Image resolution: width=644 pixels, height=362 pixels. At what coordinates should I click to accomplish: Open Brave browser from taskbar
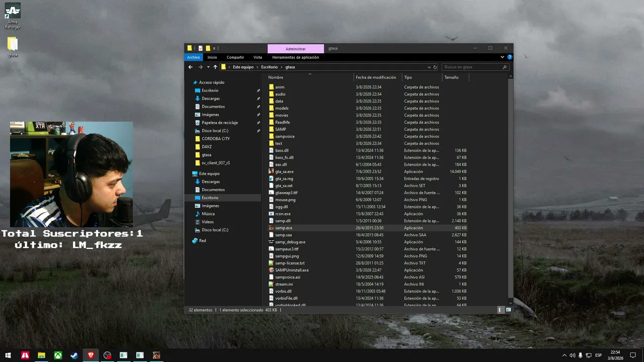(91, 355)
